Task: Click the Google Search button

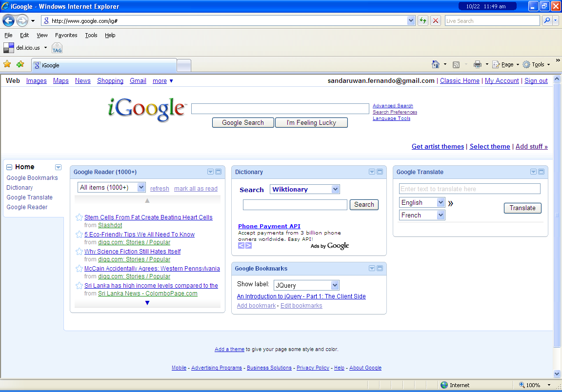Action: 243,122
